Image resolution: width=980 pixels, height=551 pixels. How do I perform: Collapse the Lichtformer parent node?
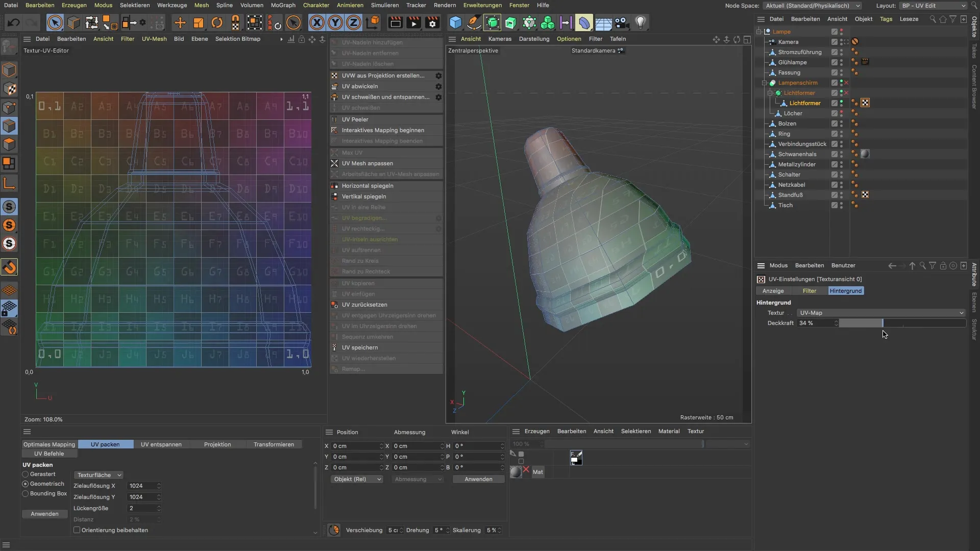point(770,93)
